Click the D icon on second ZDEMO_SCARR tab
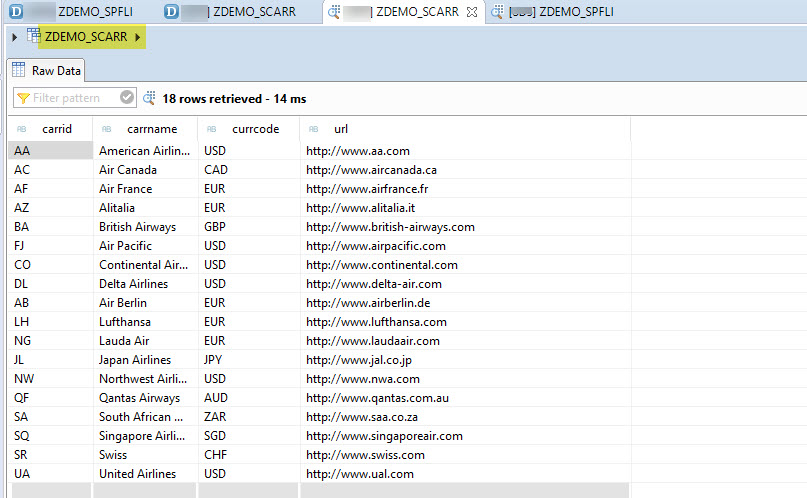This screenshot has height=498, width=807. coord(171,11)
